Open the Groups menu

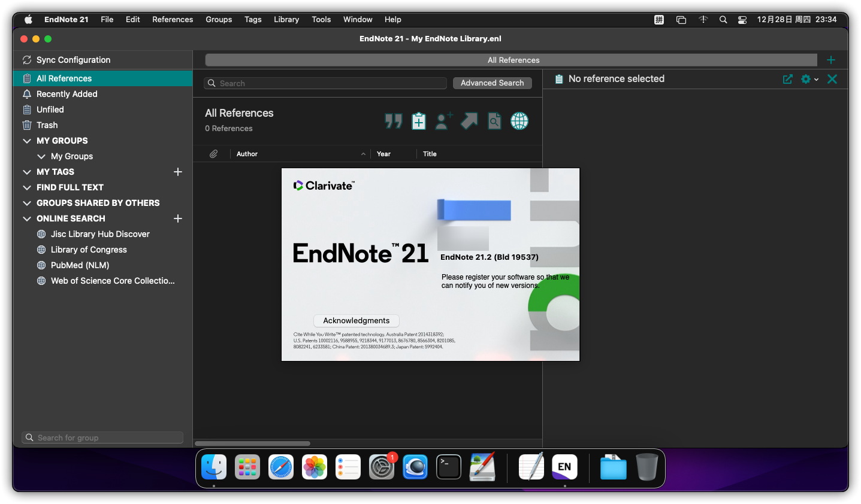(219, 19)
